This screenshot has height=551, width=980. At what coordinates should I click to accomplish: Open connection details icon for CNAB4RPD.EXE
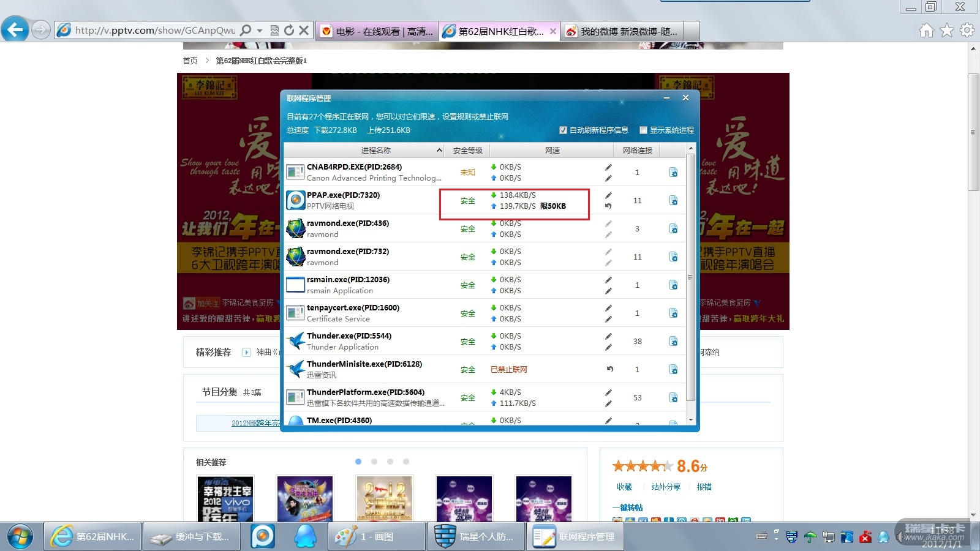(673, 172)
